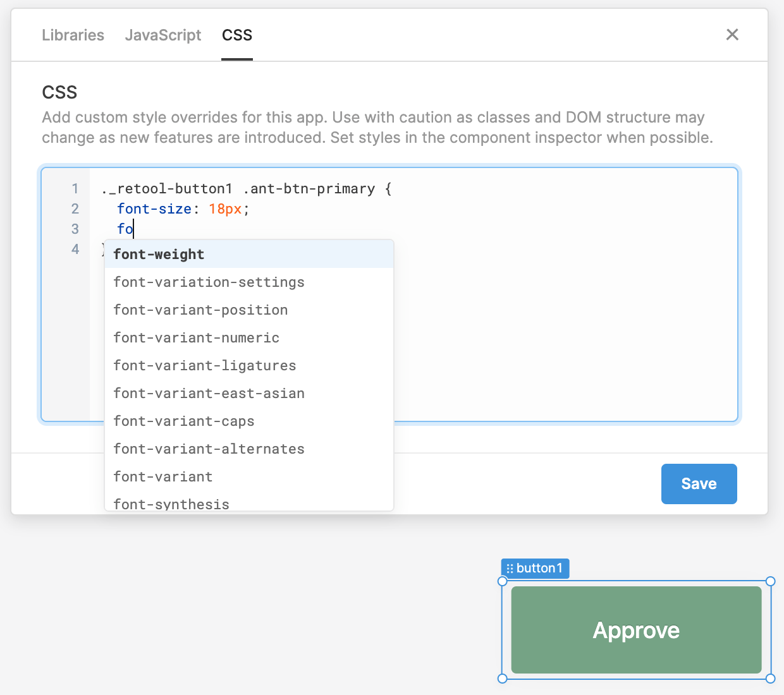Click line number 4 in the gutter
Image resolution: width=784 pixels, height=695 pixels.
75,249
